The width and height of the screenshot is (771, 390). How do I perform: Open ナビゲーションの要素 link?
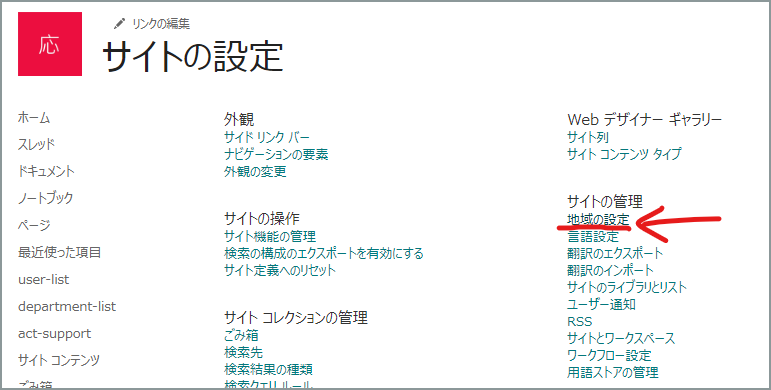click(276, 154)
